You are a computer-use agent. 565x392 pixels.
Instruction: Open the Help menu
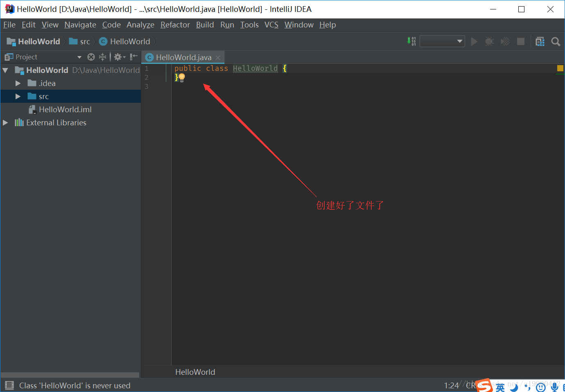pyautogui.click(x=328, y=25)
